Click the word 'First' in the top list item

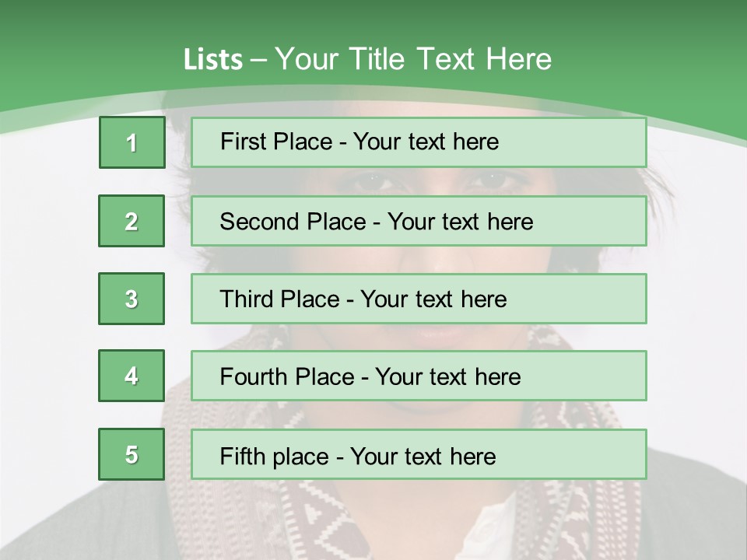[x=243, y=142]
